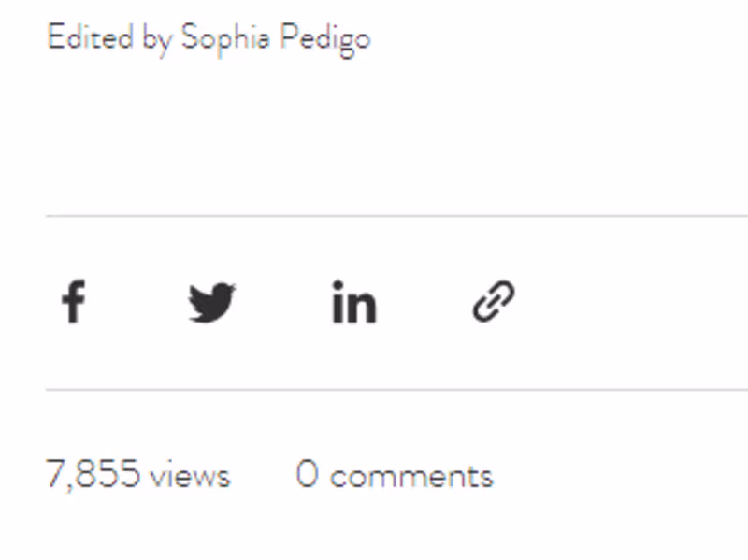Click the 7,855 views counter
Image resolution: width=748 pixels, height=560 pixels.
click(x=137, y=475)
